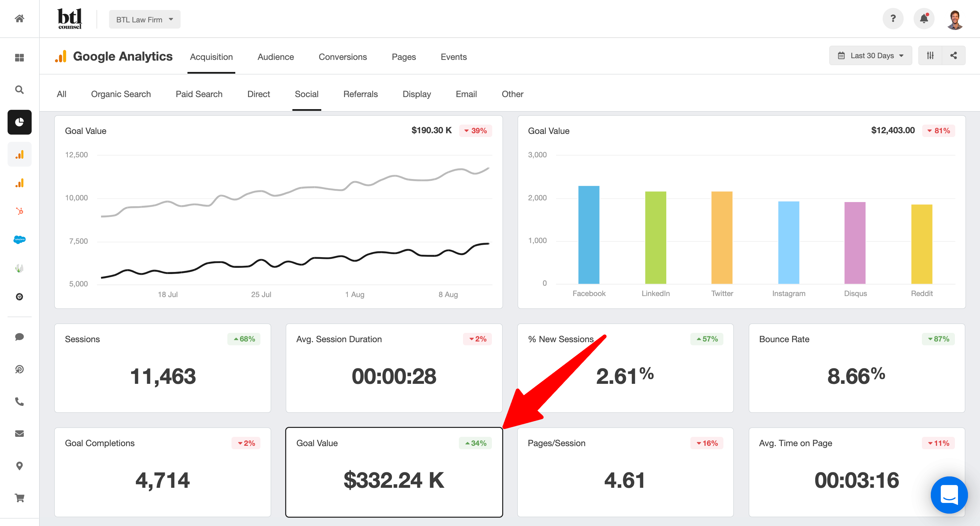Open the dashboards grid icon
This screenshot has width=980, height=526.
point(19,57)
